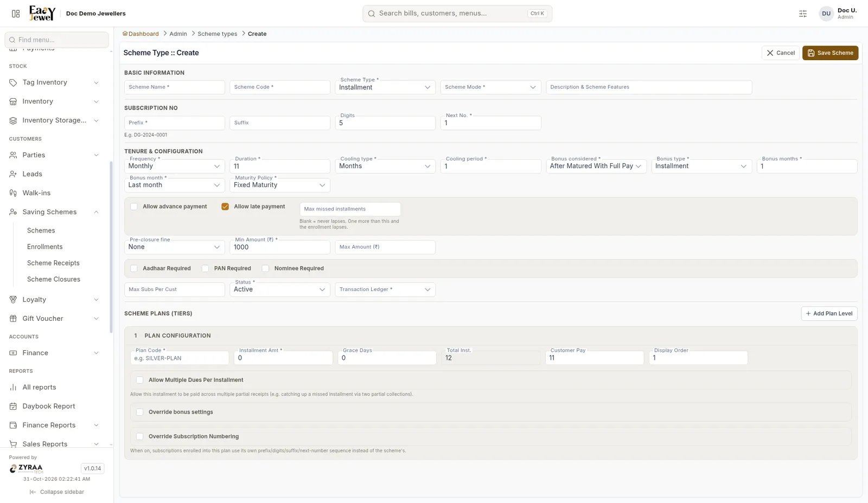The width and height of the screenshot is (868, 503).
Task: Click the Saving Schemes sidebar icon
Action: pos(13,212)
